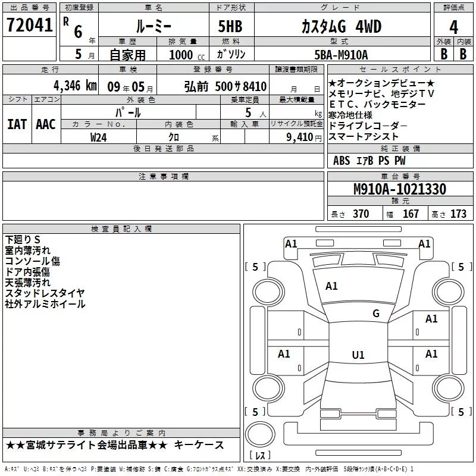Select the vehicle history value 自家用
The width and height of the screenshot is (476, 476).
[x=127, y=55]
